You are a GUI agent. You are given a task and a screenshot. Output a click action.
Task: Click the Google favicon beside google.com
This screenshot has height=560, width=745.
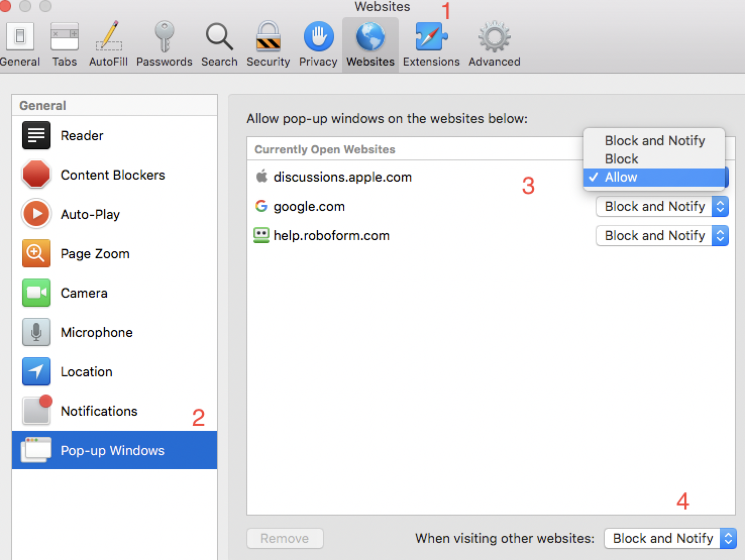click(261, 206)
